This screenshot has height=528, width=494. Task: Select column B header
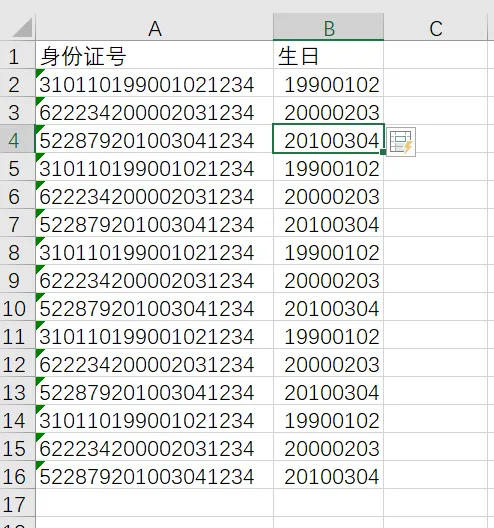(328, 27)
